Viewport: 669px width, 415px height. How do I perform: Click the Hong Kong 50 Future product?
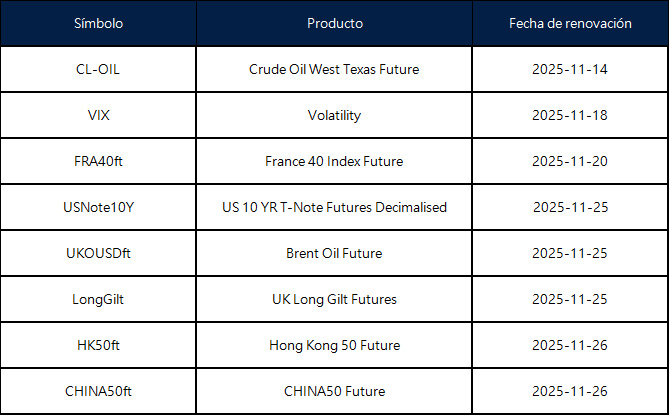[334, 345]
